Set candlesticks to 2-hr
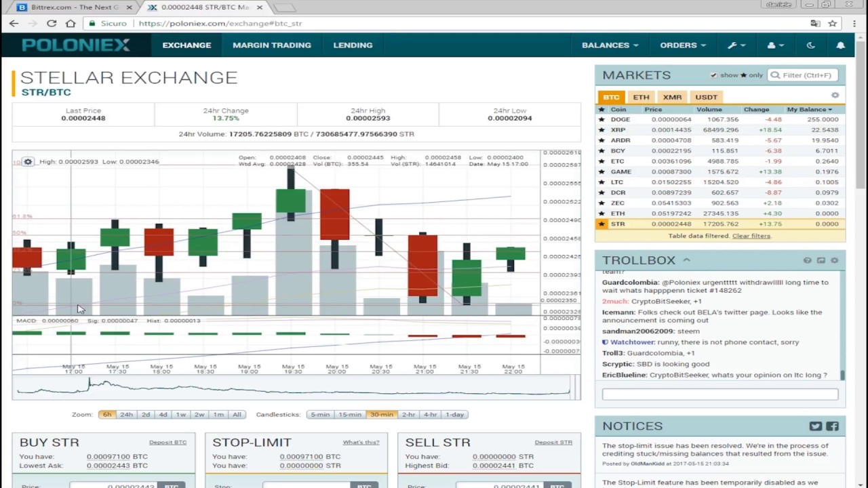868x488 pixels. pos(408,414)
